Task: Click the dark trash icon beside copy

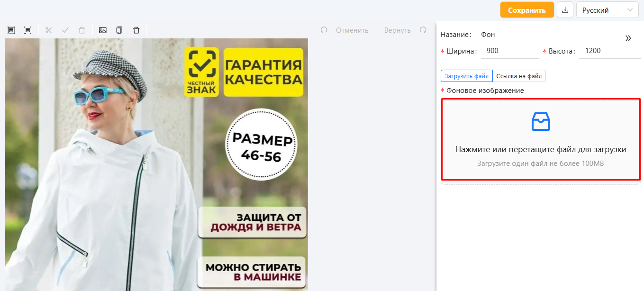Action: (136, 30)
